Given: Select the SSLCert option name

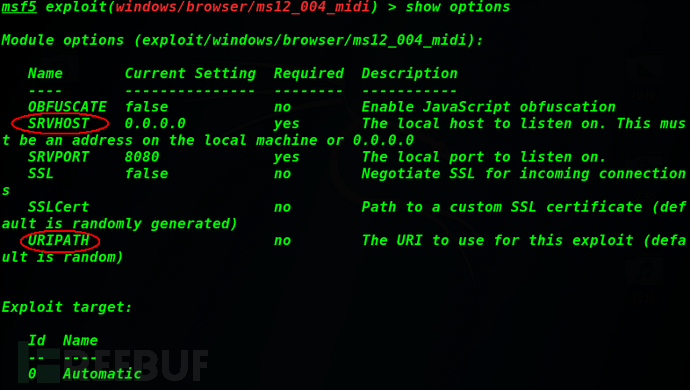Looking at the screenshot, I should tap(59, 207).
